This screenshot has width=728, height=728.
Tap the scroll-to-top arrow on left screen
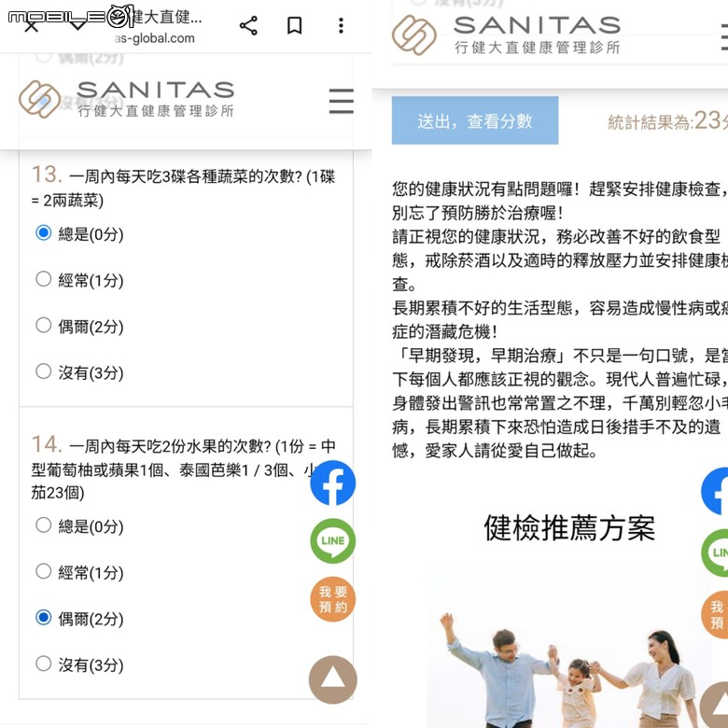[333, 679]
